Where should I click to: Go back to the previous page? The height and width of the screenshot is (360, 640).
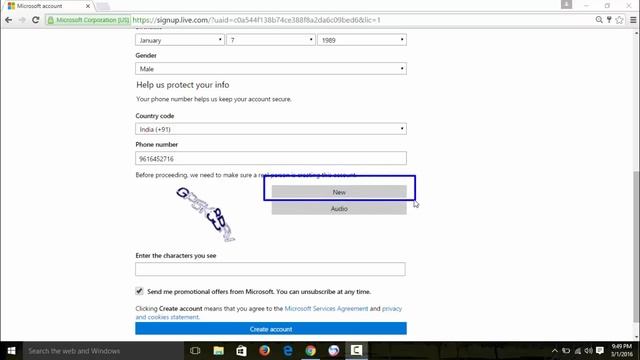click(x=9, y=20)
